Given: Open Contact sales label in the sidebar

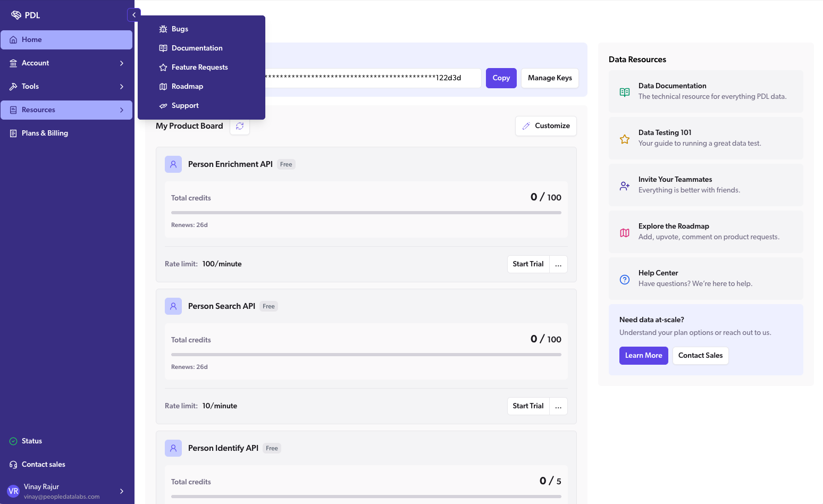Looking at the screenshot, I should (44, 465).
